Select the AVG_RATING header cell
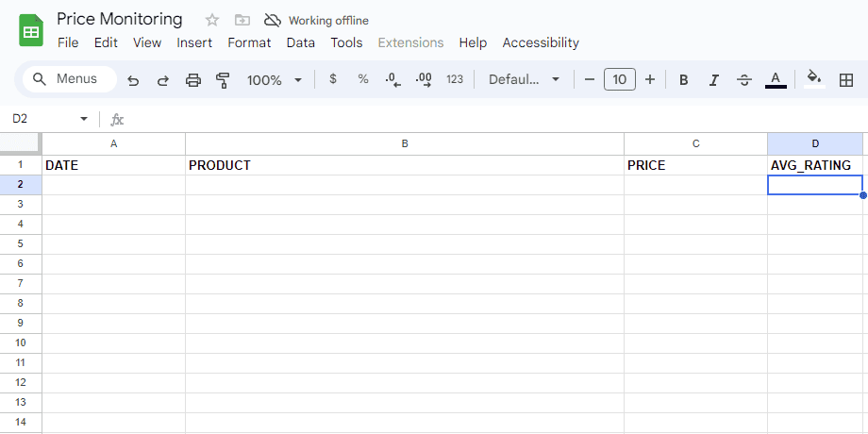 point(815,165)
